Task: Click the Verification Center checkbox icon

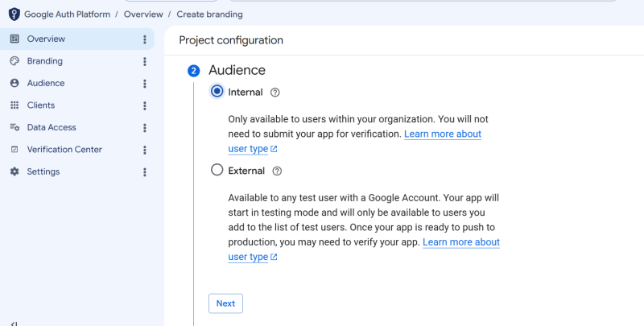Action: click(14, 150)
